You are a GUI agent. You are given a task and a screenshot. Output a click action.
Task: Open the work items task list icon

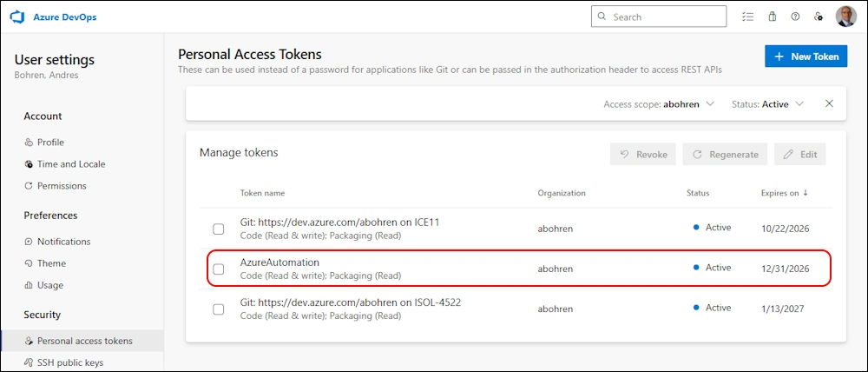click(748, 17)
